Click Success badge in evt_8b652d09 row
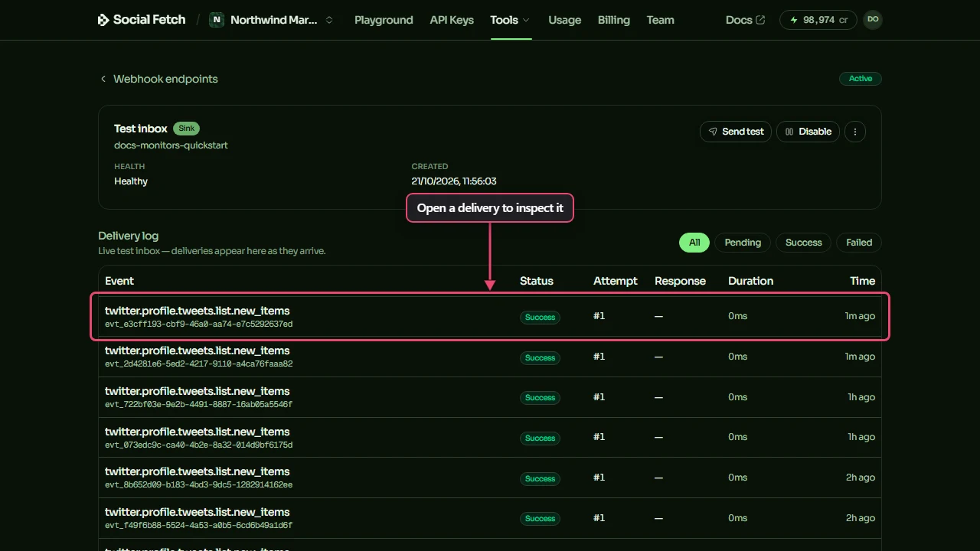 (x=540, y=478)
